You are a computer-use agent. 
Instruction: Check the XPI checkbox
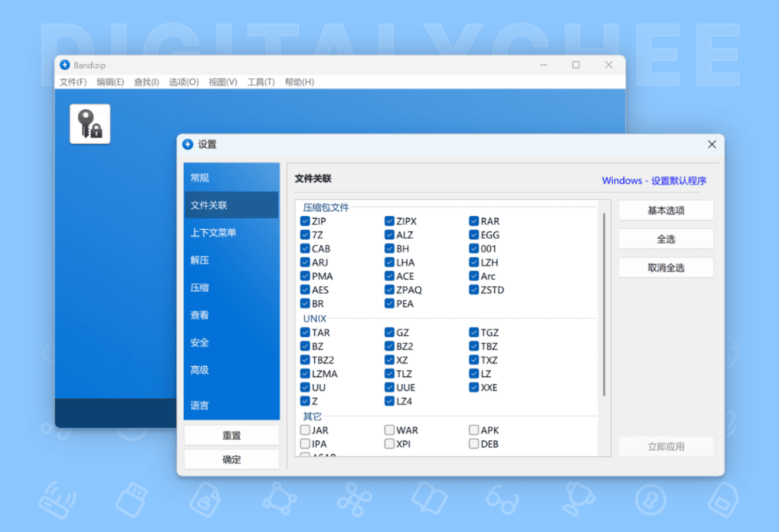(389, 443)
